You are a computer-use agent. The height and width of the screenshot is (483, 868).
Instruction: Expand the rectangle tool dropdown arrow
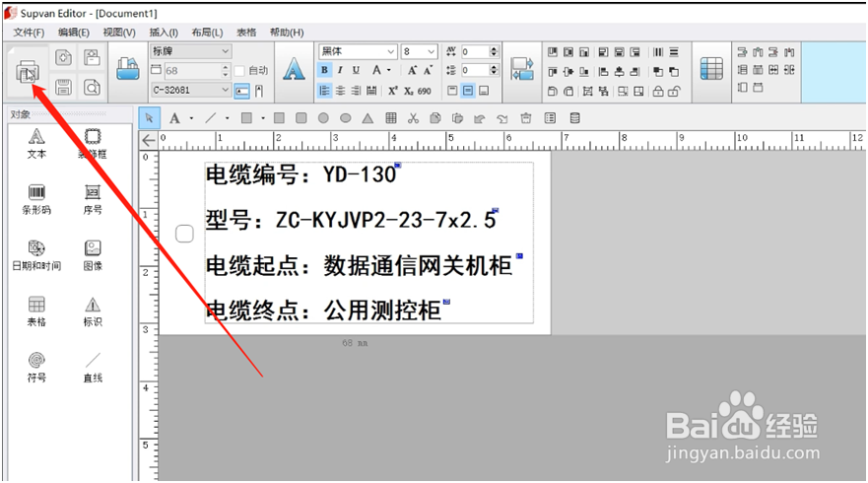pos(263,118)
